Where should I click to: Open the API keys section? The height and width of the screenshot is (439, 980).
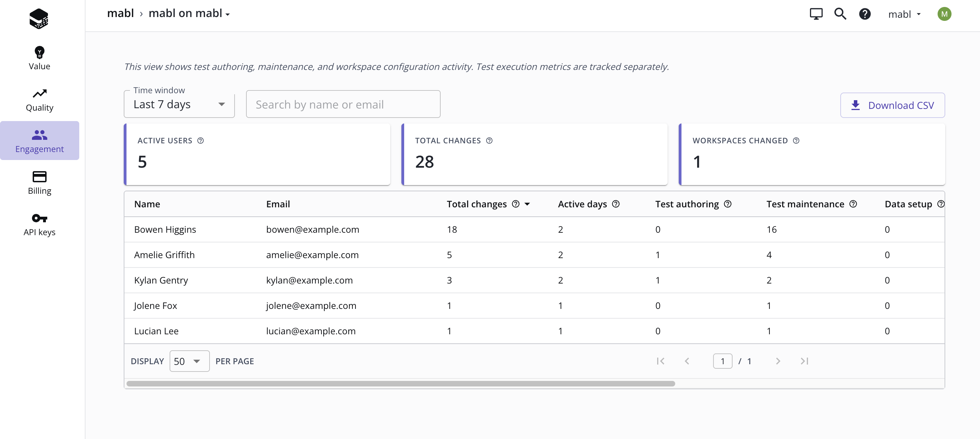pyautogui.click(x=39, y=225)
